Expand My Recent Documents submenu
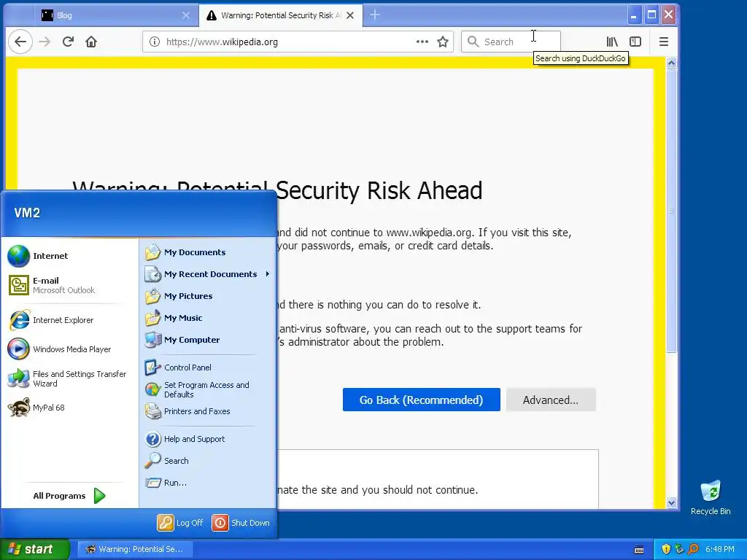 (x=208, y=274)
